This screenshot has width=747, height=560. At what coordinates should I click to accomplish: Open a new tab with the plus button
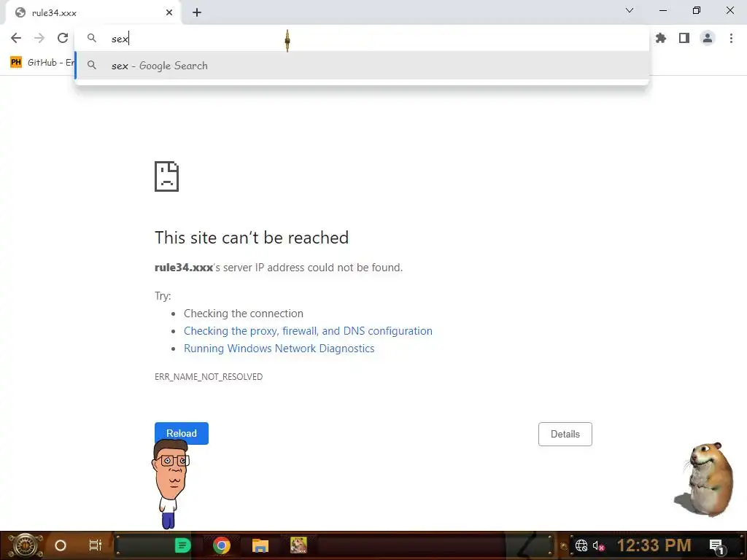[197, 12]
